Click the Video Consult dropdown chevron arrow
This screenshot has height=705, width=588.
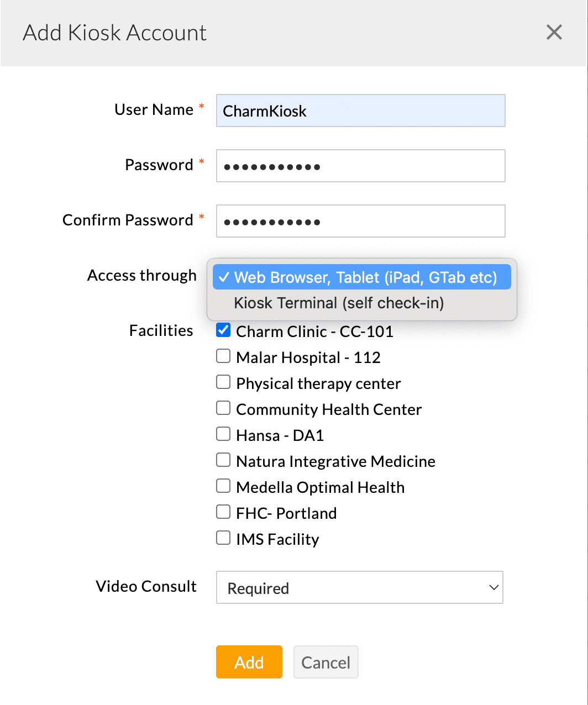coord(494,587)
